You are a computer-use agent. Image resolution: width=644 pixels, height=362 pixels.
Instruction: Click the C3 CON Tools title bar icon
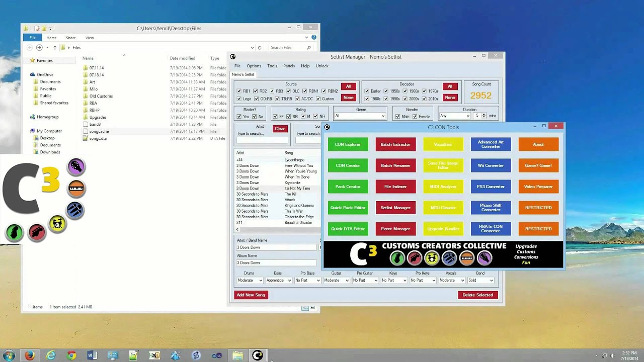pos(327,127)
